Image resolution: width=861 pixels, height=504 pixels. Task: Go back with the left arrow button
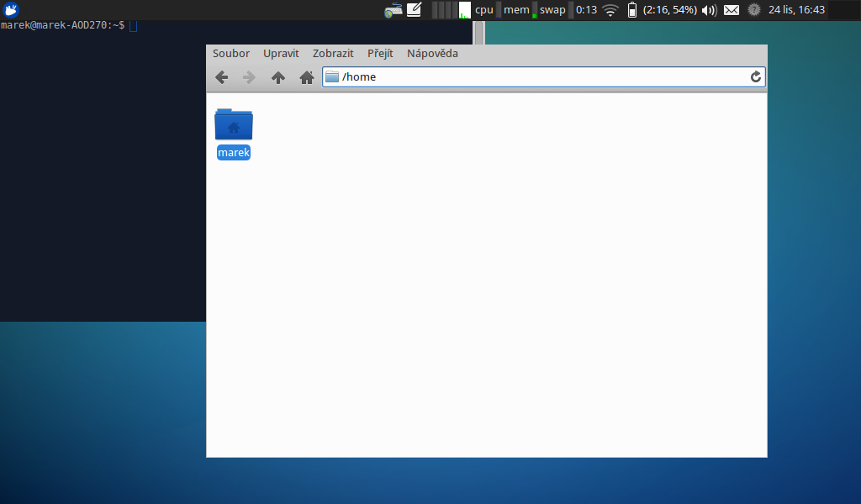coord(221,77)
